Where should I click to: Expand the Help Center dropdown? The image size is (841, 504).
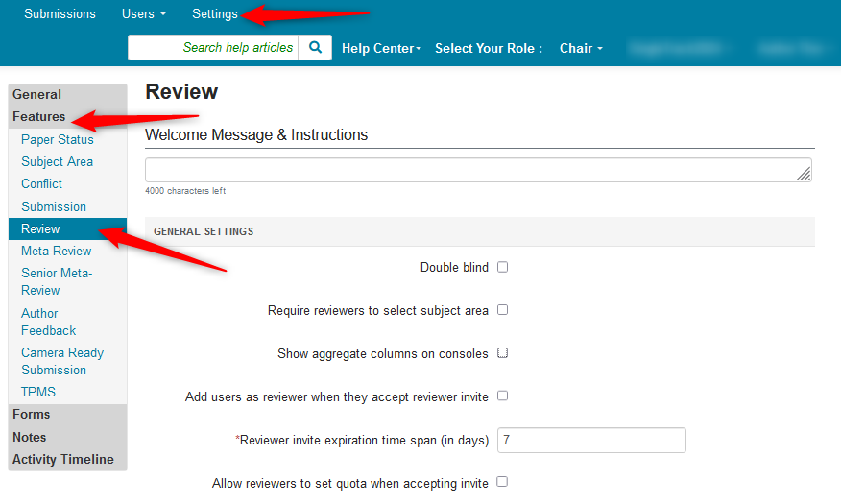pos(381,48)
